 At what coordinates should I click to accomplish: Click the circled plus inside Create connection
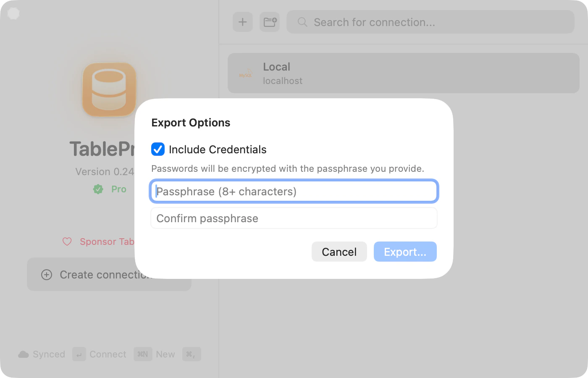[x=47, y=274]
